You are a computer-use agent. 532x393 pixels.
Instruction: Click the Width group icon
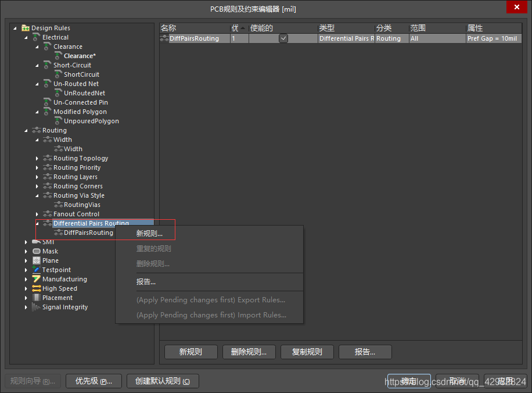point(48,140)
